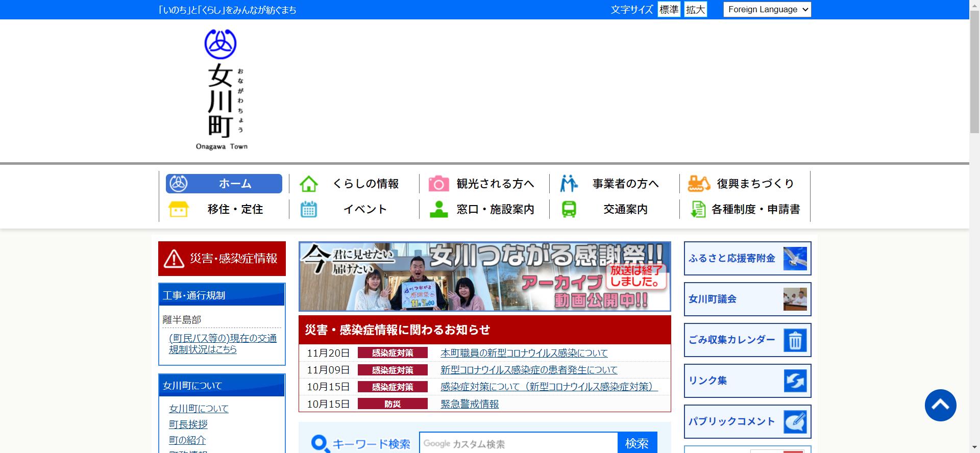The width and height of the screenshot is (980, 453).
Task: Click the comment pen icon on パブリックコメント
Action: point(795,422)
